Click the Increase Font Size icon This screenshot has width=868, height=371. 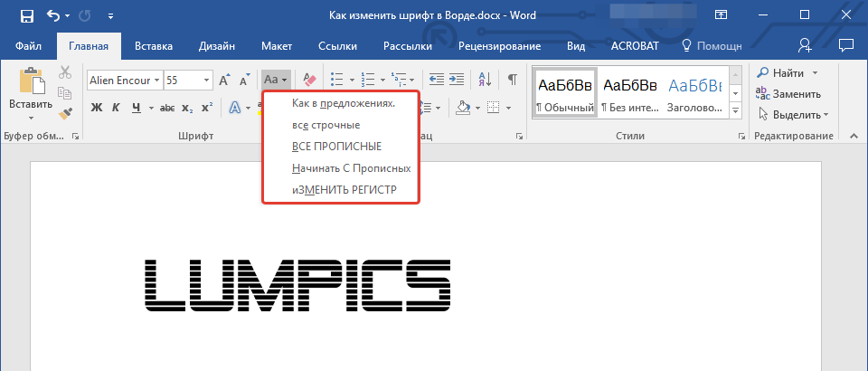[x=226, y=80]
